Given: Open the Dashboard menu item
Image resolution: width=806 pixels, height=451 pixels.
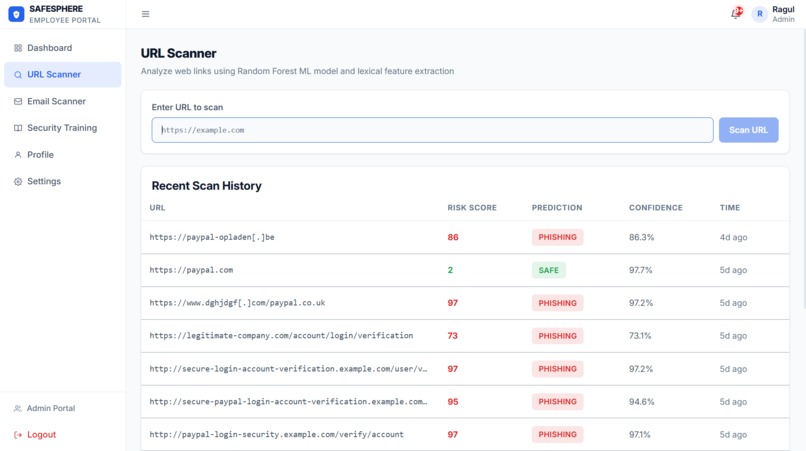Looking at the screenshot, I should 63,48.
